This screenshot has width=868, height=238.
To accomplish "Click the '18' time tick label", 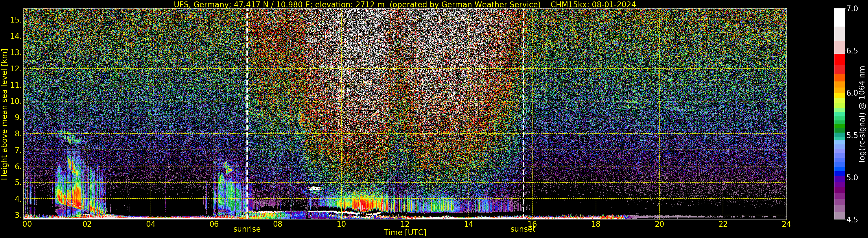I will point(596,224).
